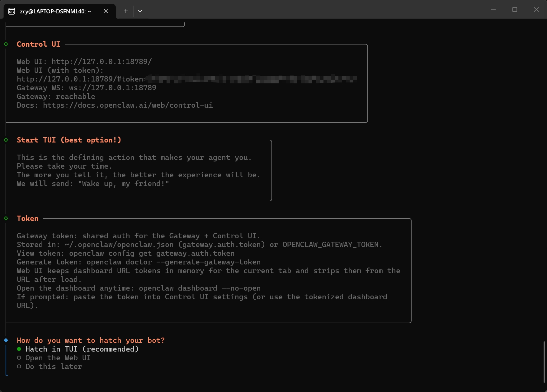This screenshot has width=547, height=392.
Task: Click the tokenized Web UI URL
Action: pyautogui.click(x=187, y=79)
